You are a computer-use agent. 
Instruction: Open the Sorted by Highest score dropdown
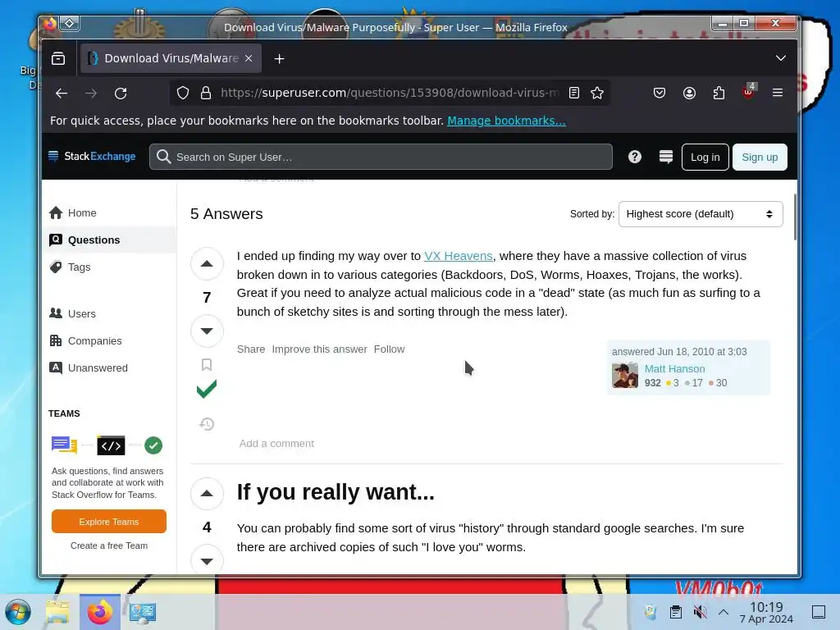click(701, 214)
